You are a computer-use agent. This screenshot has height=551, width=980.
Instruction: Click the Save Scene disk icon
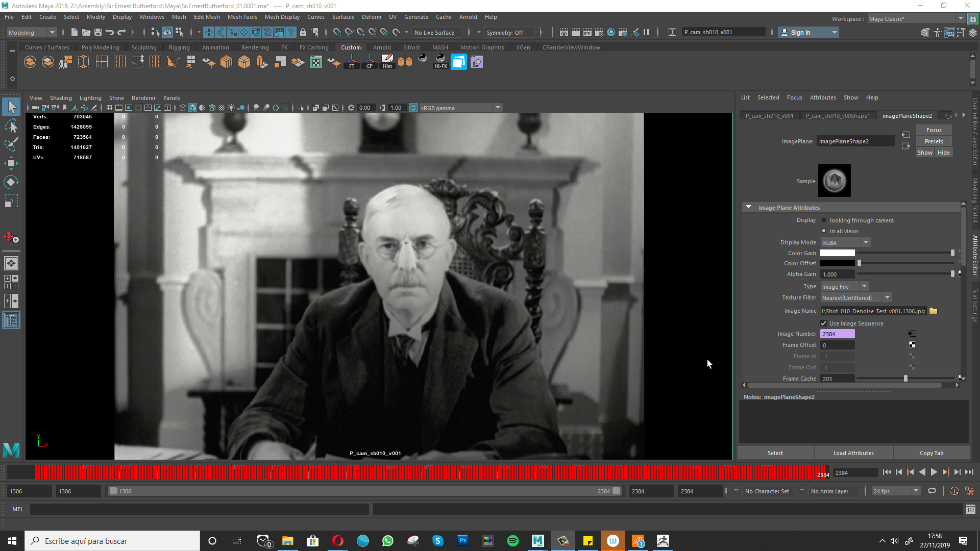coord(98,32)
